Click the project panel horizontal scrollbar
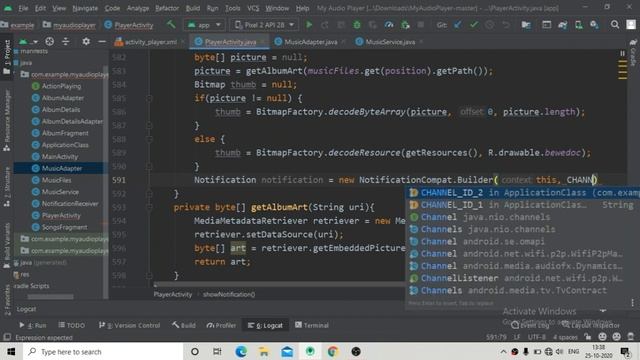640x360 pixels. (x=51, y=297)
